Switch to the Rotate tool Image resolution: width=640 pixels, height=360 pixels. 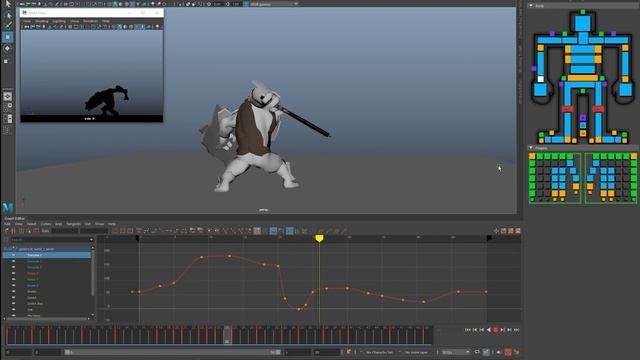pos(8,48)
